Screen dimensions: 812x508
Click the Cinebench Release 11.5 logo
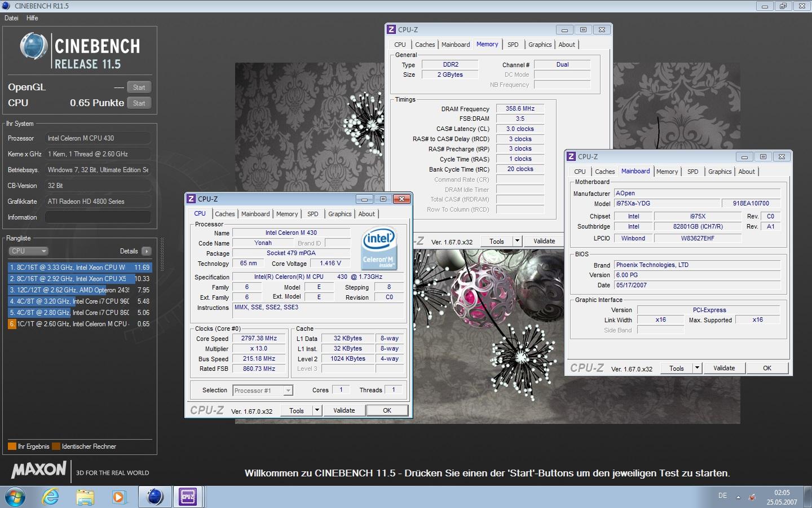pyautogui.click(x=80, y=51)
